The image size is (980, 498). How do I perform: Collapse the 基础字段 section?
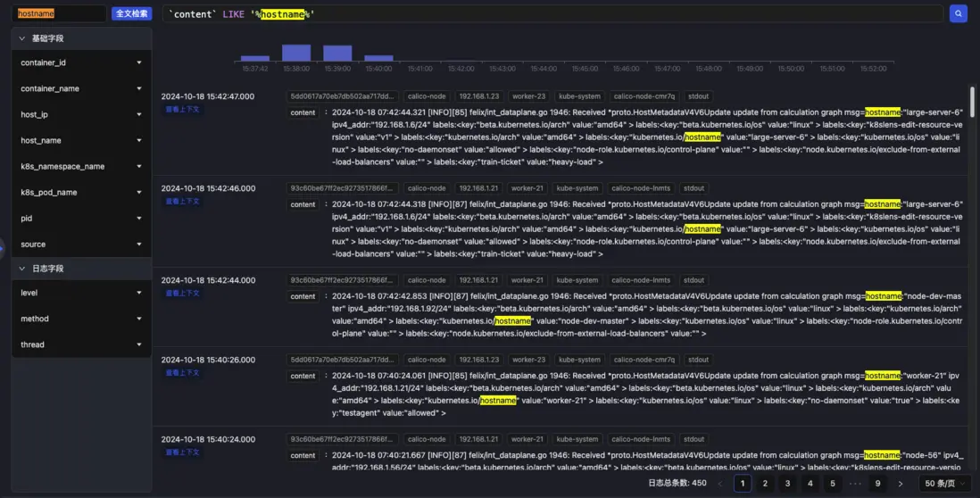(x=22, y=38)
